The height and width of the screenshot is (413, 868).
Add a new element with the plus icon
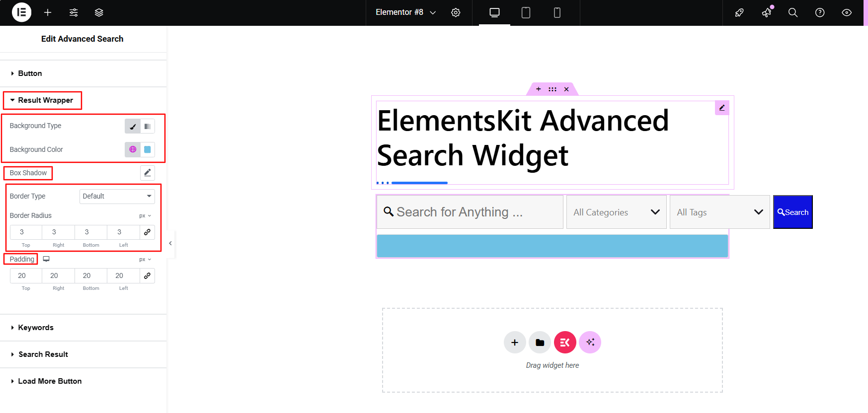coord(48,12)
